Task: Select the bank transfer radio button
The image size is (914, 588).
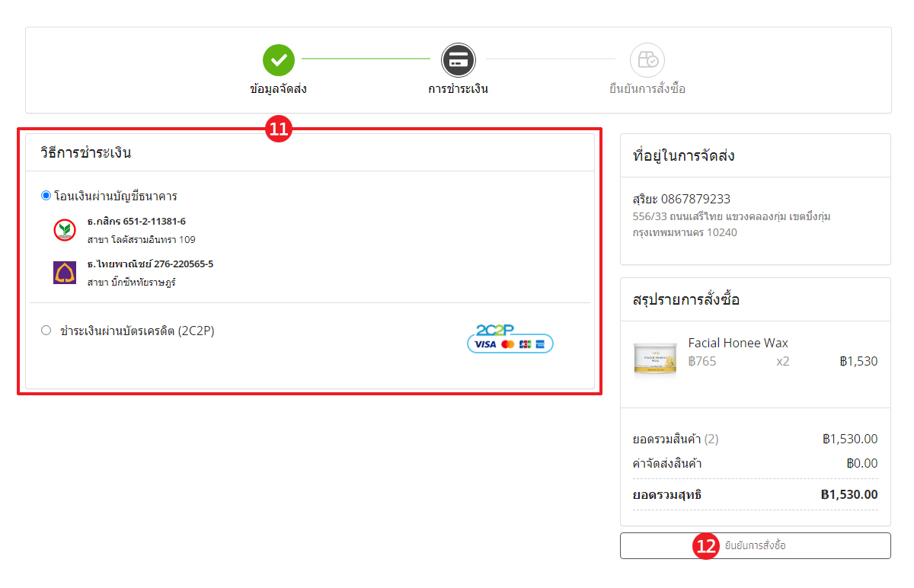Action: tap(46, 196)
